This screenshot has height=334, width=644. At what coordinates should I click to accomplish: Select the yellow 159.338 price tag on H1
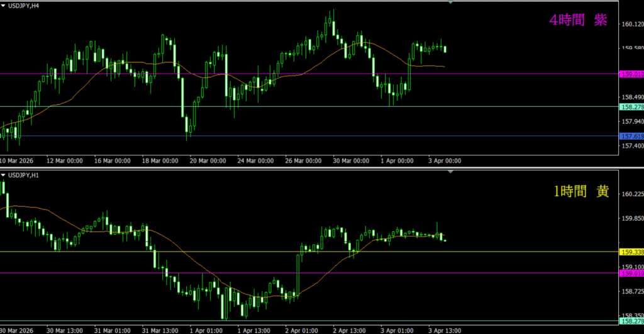631,252
